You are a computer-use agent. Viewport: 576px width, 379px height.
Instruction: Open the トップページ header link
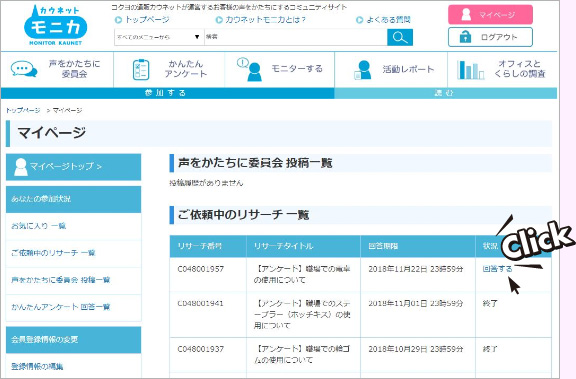(147, 20)
